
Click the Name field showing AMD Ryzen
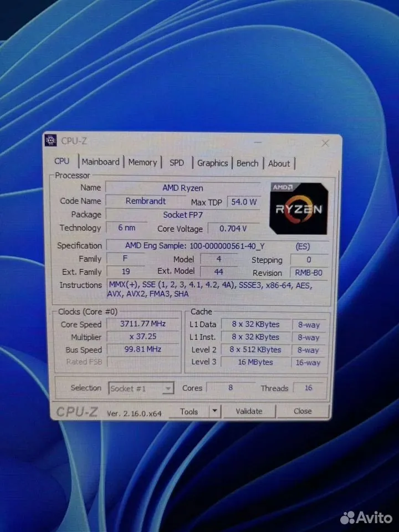(182, 188)
